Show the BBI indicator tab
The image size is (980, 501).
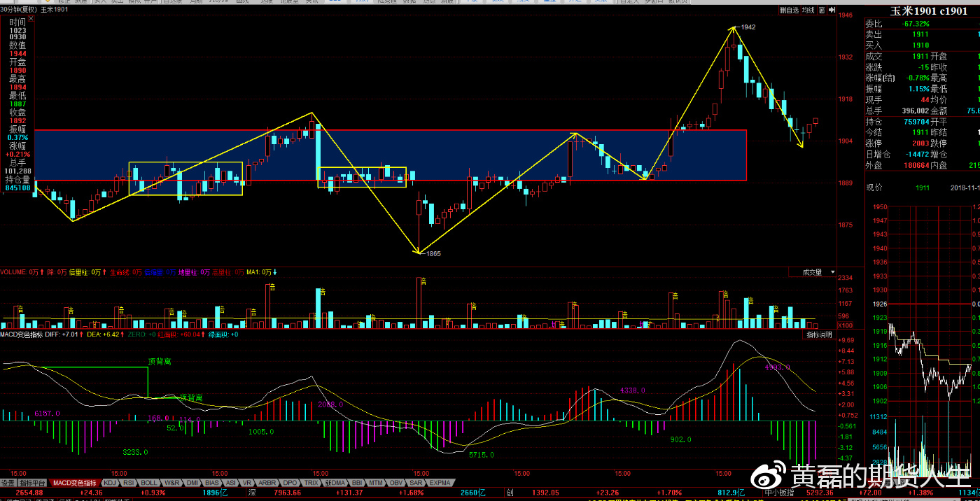pyautogui.click(x=357, y=483)
